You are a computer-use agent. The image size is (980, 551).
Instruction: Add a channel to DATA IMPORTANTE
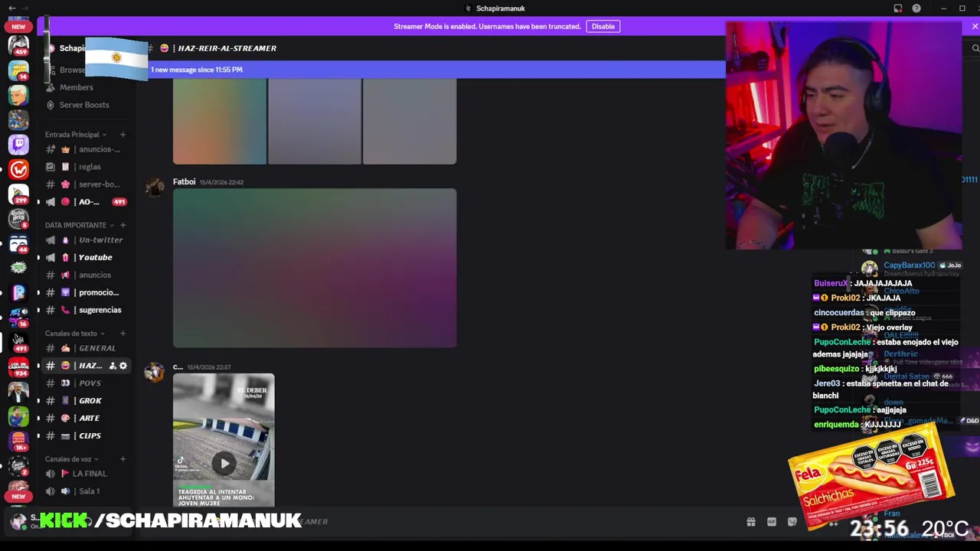pyautogui.click(x=122, y=225)
